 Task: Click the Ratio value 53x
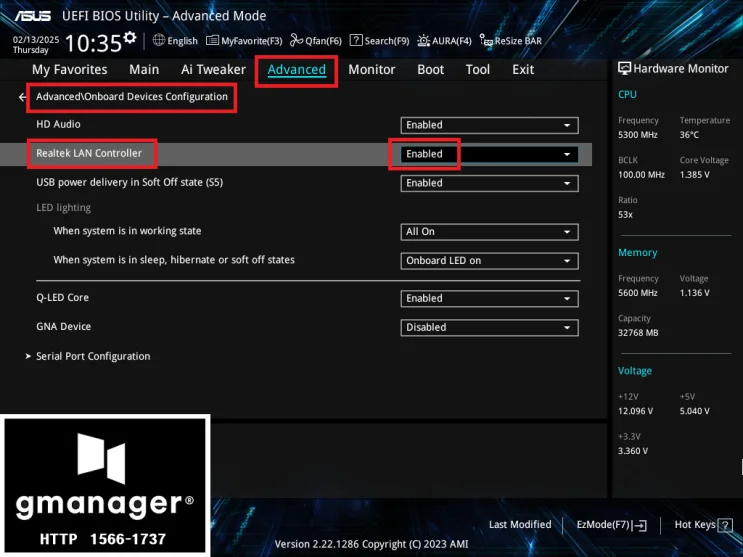tap(625, 215)
